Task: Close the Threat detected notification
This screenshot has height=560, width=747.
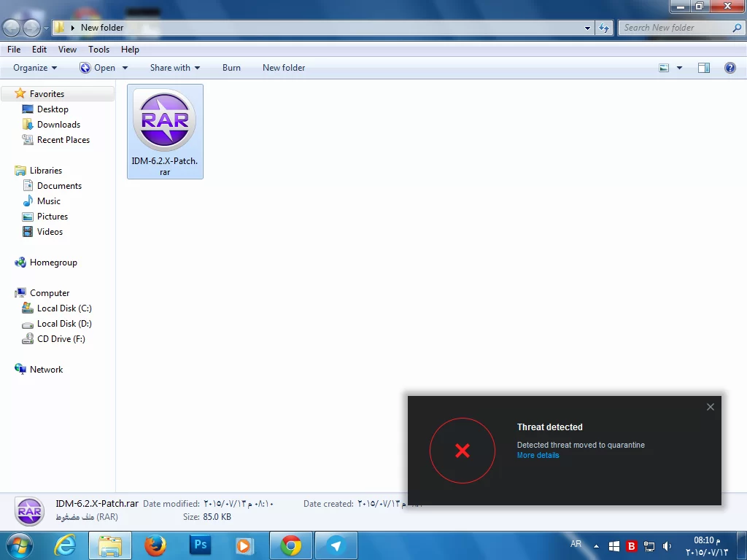Action: [x=711, y=407]
